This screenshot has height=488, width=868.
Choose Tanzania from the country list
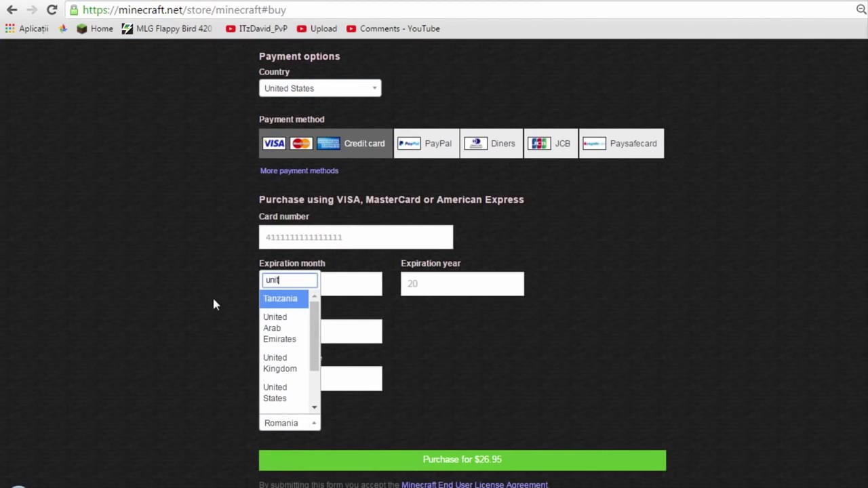[284, 298]
